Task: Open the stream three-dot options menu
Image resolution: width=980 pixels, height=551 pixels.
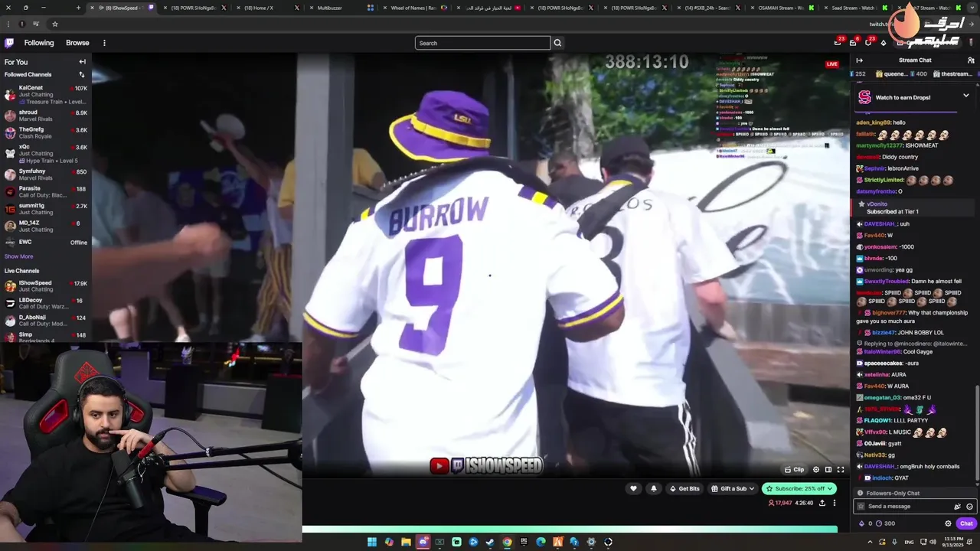Action: click(x=835, y=503)
